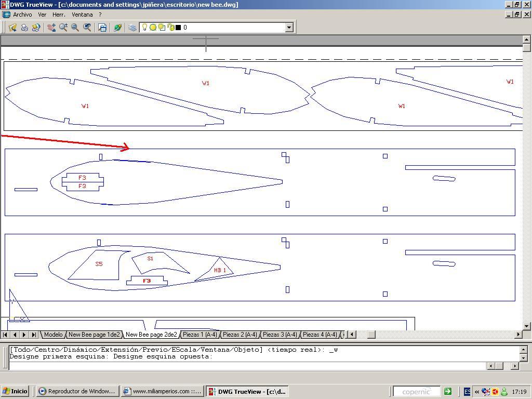Expand the layer list dropdown arrow
The width and height of the screenshot is (532, 399).
click(x=289, y=28)
